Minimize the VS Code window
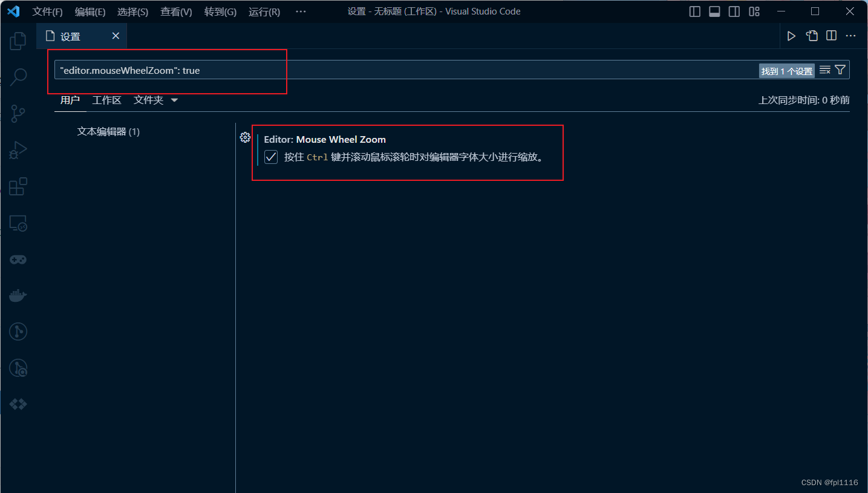This screenshot has width=868, height=493. (780, 11)
